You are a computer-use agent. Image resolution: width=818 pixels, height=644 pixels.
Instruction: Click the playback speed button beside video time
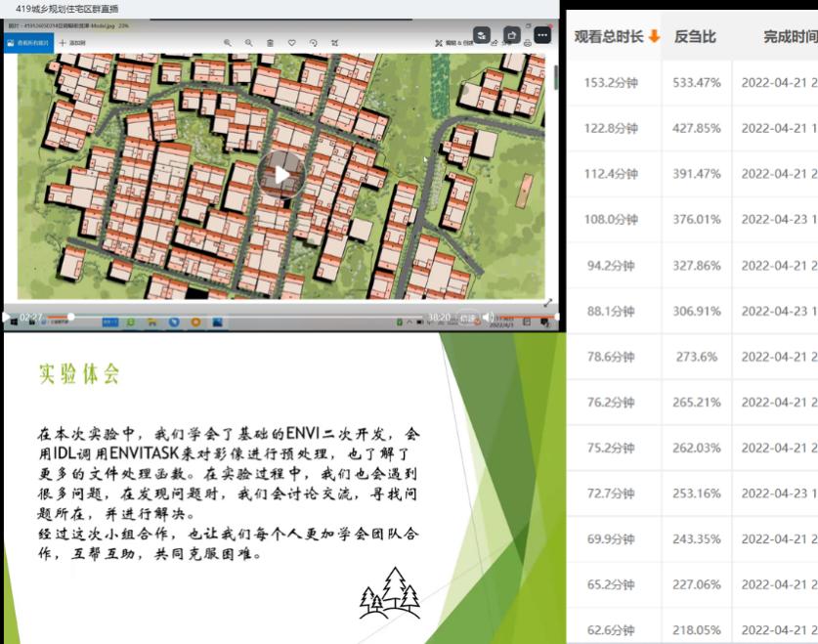click(468, 317)
